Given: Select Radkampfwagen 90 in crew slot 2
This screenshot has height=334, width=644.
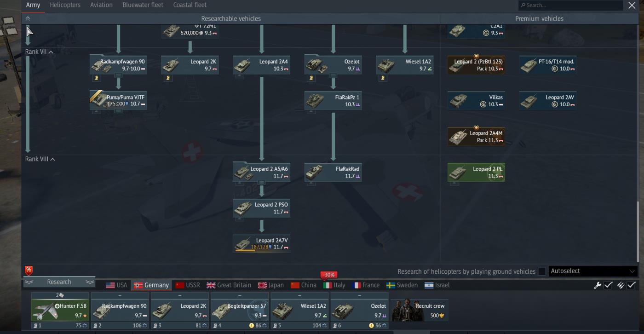Looking at the screenshot, I should [120, 311].
